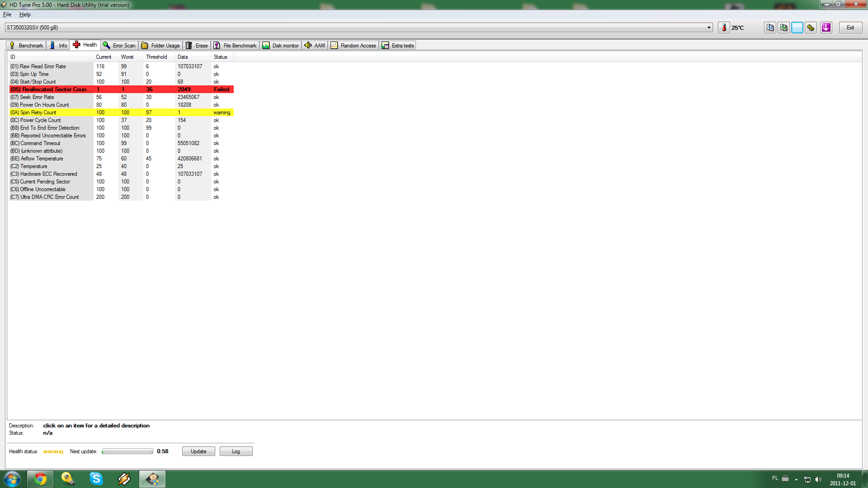This screenshot has width=868, height=488.
Task: Open the Disk monitor tab
Action: coord(281,46)
